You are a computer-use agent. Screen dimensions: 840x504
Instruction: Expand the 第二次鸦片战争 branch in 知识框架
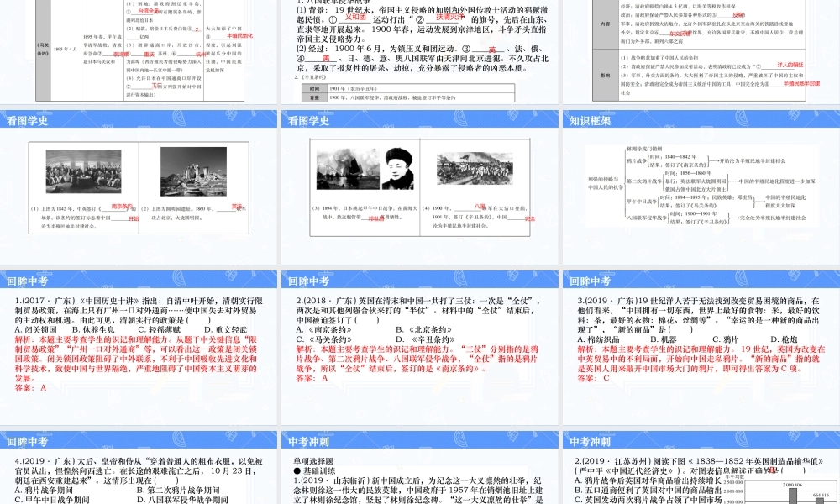coord(645,181)
